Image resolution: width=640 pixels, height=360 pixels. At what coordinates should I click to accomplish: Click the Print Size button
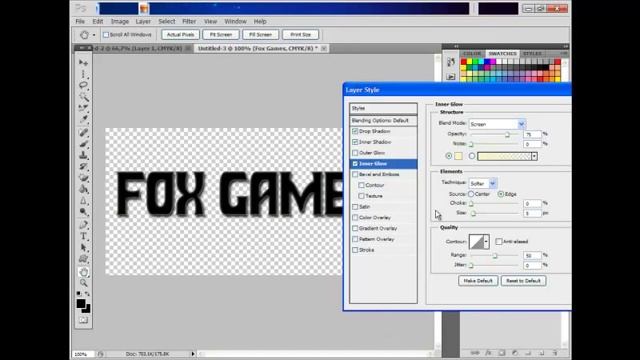(x=300, y=35)
